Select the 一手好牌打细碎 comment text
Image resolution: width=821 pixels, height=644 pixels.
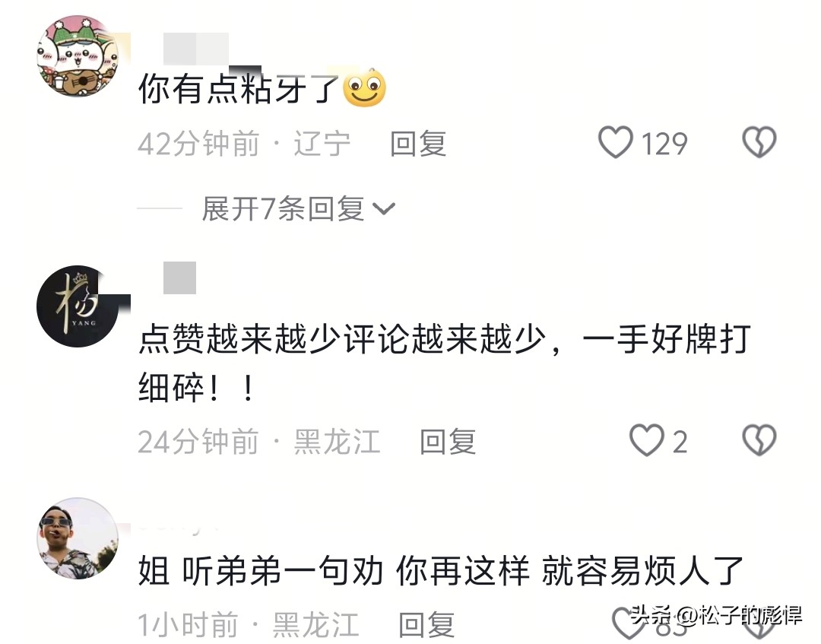[x=445, y=363]
